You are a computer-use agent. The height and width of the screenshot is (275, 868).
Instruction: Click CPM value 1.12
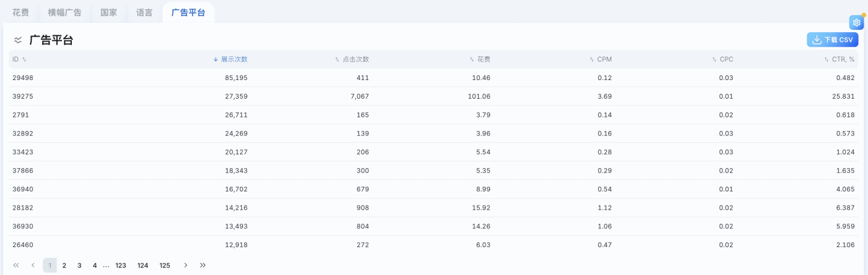(604, 208)
